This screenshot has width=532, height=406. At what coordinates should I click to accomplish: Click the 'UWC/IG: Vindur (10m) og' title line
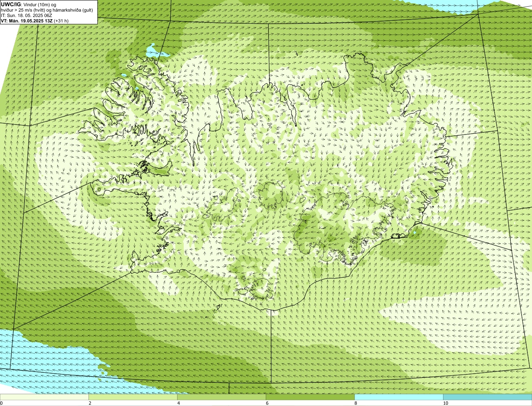[x=28, y=4]
